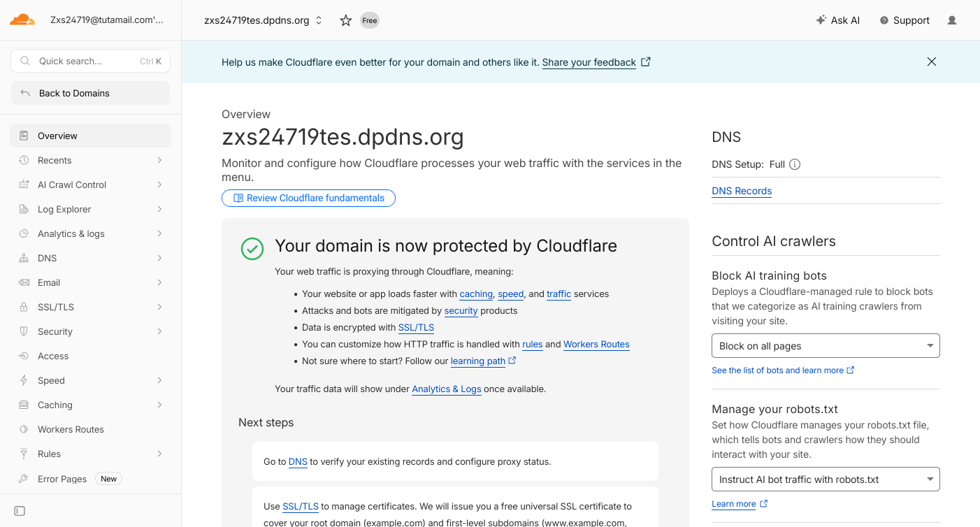Open the domain switcher dropdown
Image resolution: width=980 pixels, height=527 pixels.
click(264, 20)
